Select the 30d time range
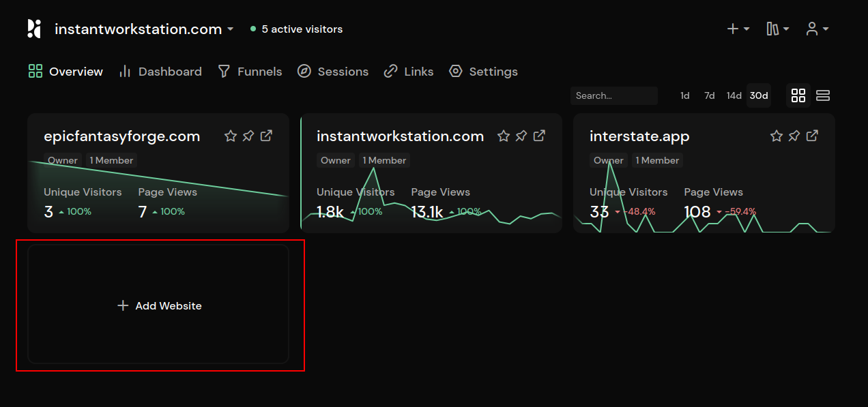 click(759, 95)
